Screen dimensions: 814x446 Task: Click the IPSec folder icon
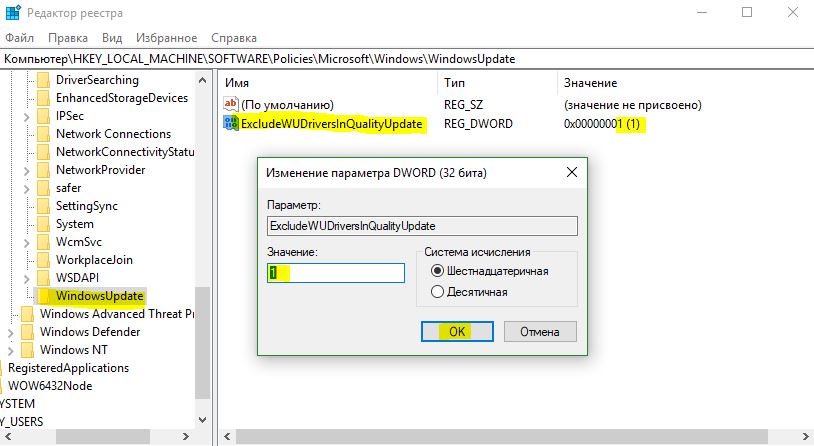[44, 116]
